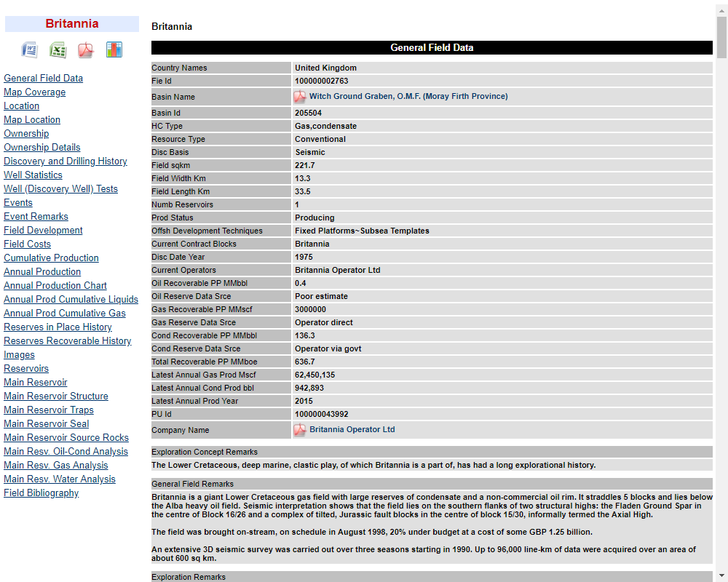Go to Main Reservoir section
Screen dimensions: 728x582
click(35, 383)
